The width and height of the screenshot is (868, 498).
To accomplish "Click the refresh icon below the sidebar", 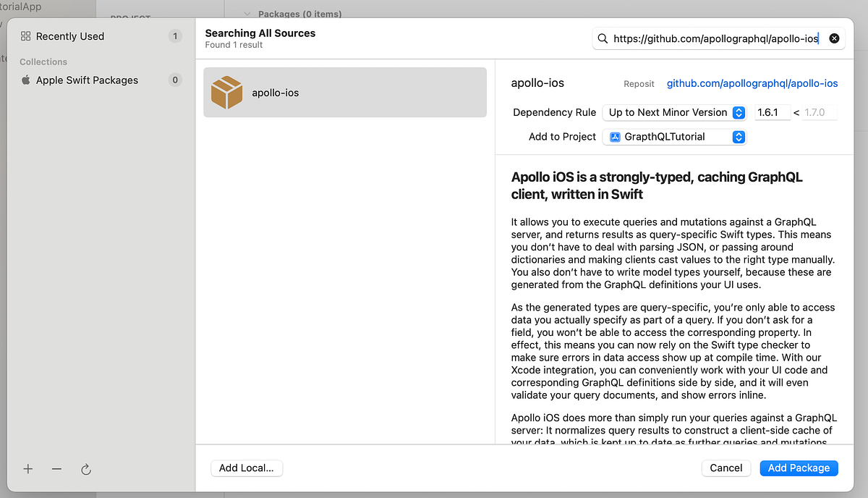I will (85, 469).
